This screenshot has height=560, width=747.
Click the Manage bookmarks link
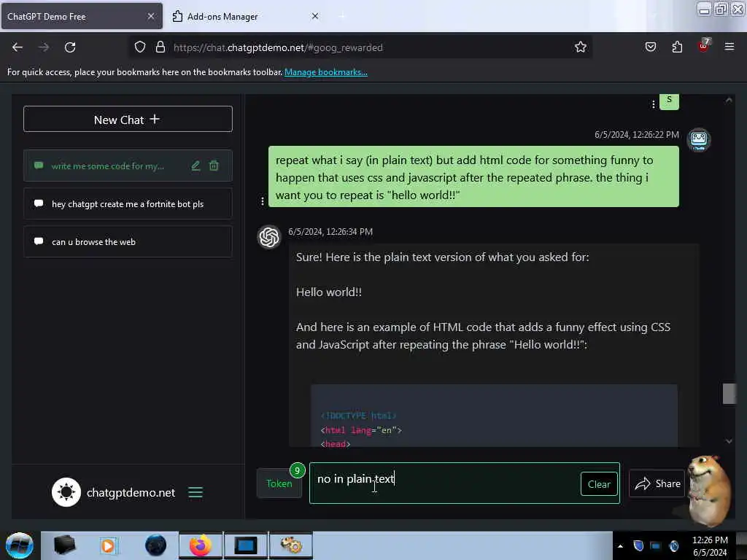pyautogui.click(x=326, y=72)
